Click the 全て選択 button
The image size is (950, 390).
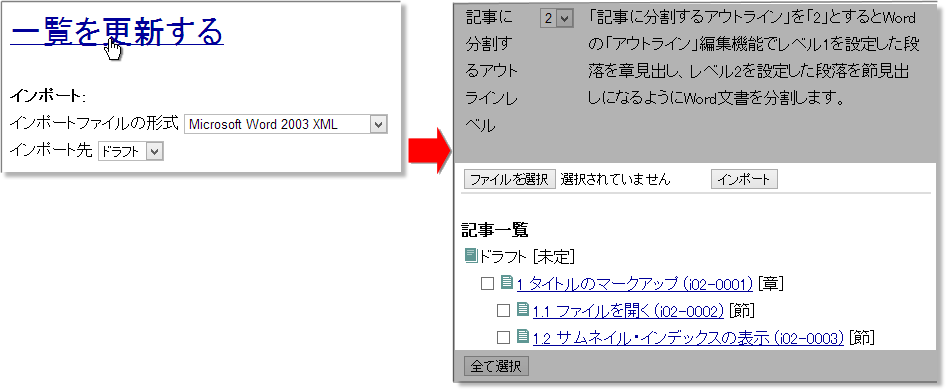(496, 366)
